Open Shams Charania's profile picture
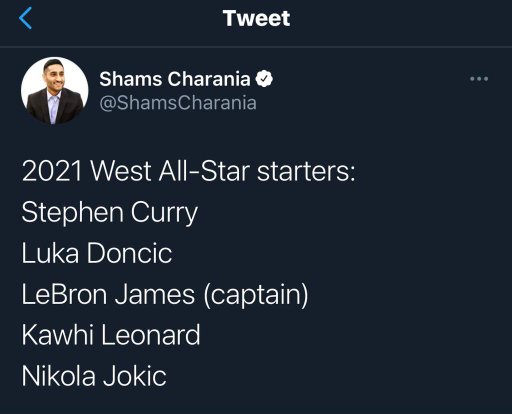This screenshot has height=414, width=512. (55, 90)
